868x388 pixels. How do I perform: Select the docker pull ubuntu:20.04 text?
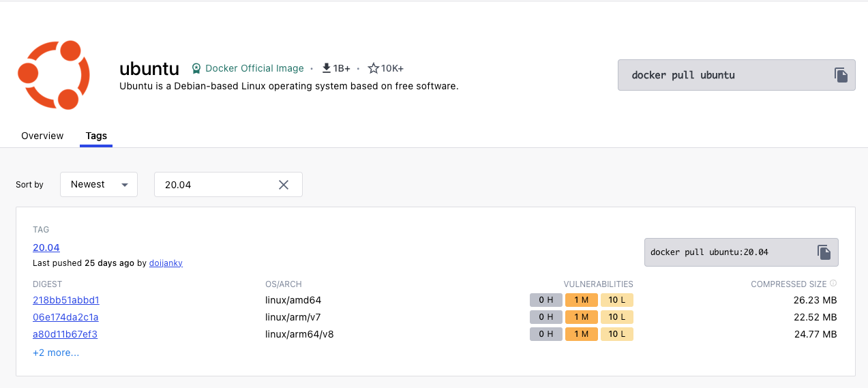tap(709, 252)
